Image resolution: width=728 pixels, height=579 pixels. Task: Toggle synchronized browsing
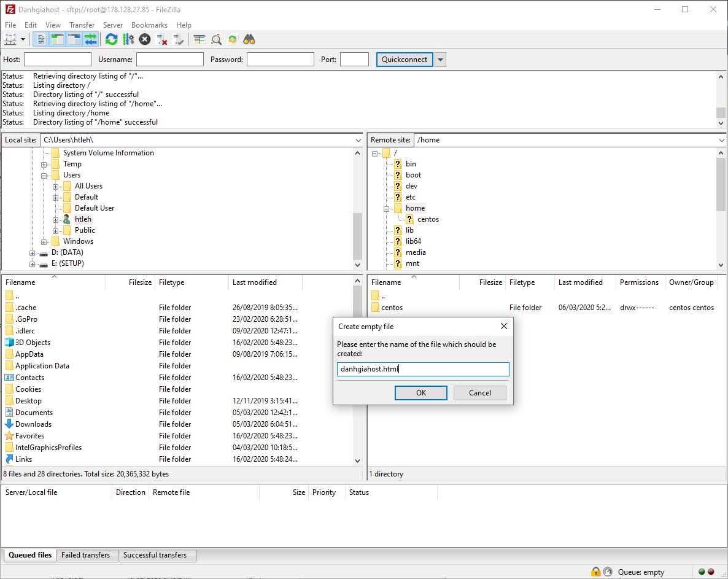tap(233, 39)
